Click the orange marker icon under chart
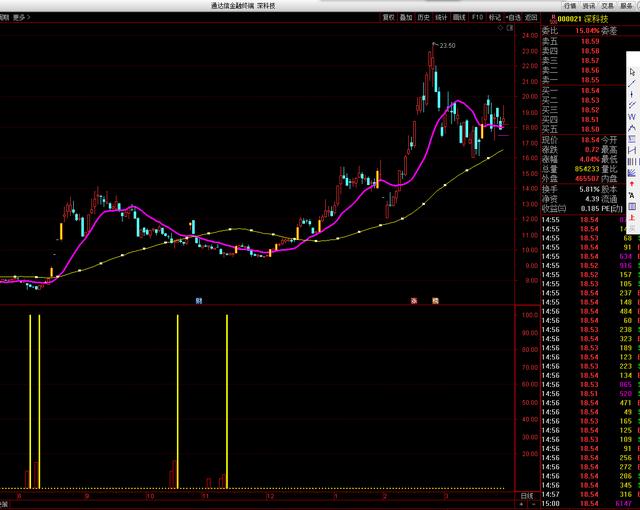The width and height of the screenshot is (640, 510). (x=436, y=301)
